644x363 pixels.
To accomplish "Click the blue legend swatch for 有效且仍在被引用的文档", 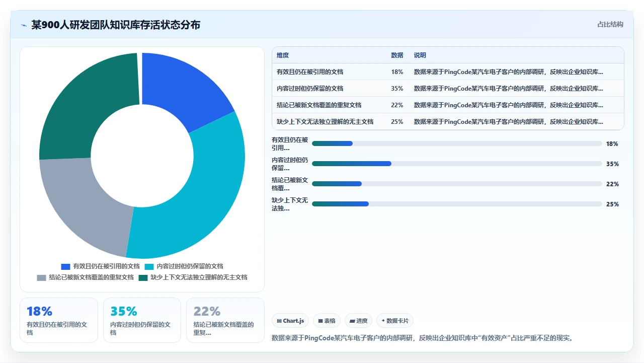I will (x=65, y=266).
